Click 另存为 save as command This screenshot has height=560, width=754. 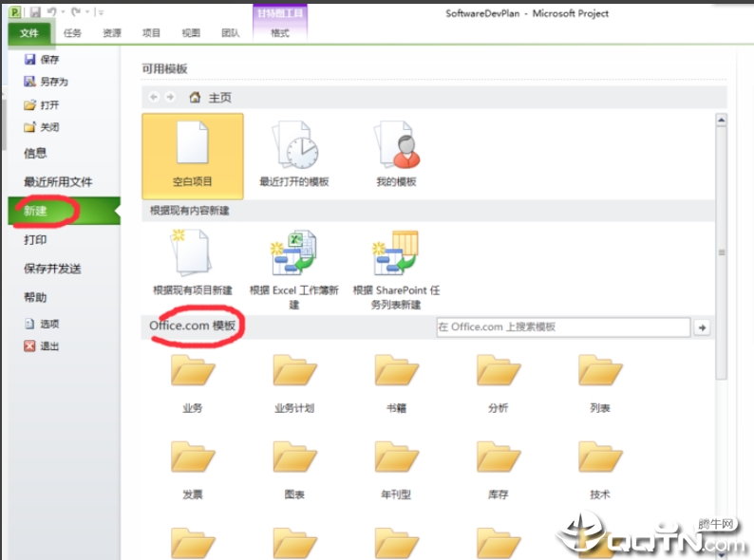click(x=53, y=82)
